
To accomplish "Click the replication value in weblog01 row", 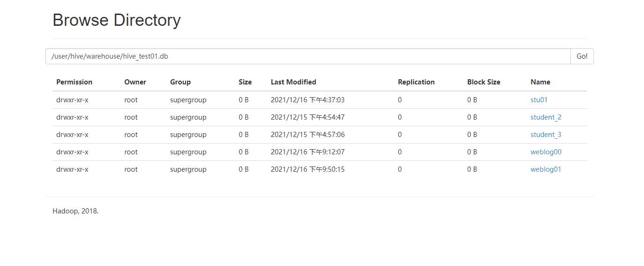I will (x=400, y=169).
